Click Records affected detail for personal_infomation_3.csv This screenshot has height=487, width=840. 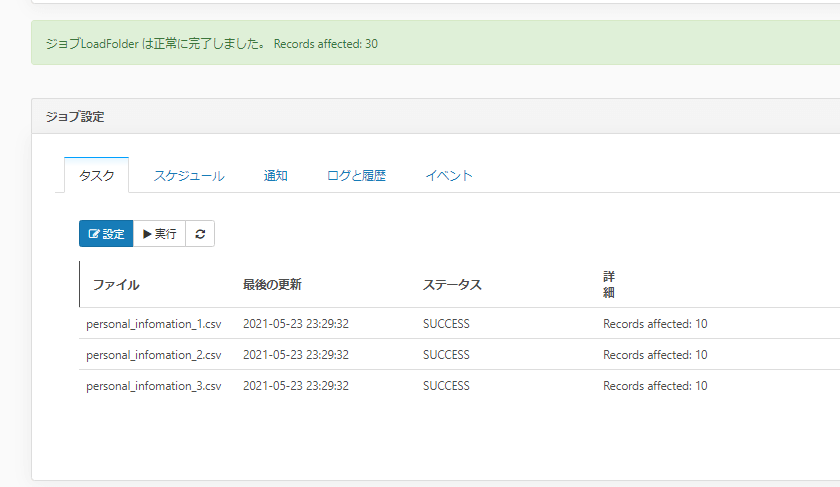655,386
